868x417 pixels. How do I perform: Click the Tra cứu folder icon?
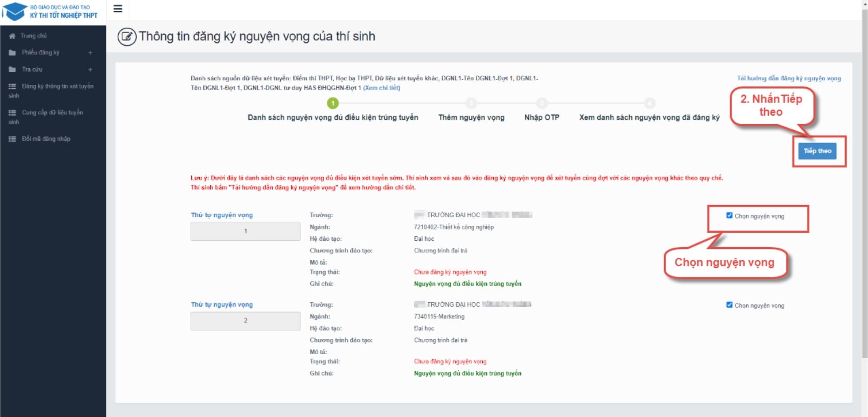tap(12, 70)
